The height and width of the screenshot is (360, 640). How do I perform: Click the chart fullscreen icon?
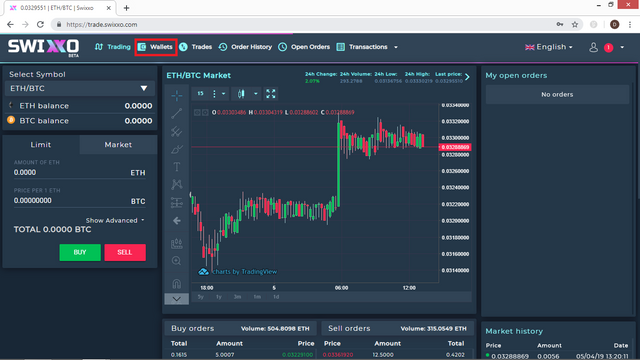tap(271, 94)
